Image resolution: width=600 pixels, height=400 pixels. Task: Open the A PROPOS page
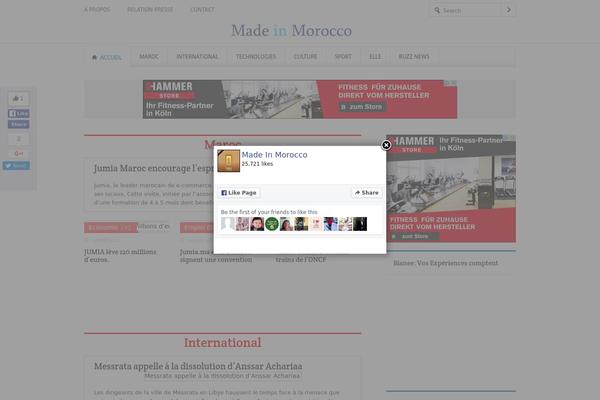point(97,10)
